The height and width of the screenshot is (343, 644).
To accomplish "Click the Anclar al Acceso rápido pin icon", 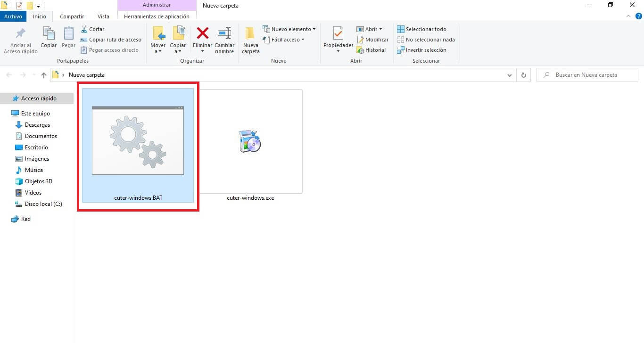I will (21, 33).
